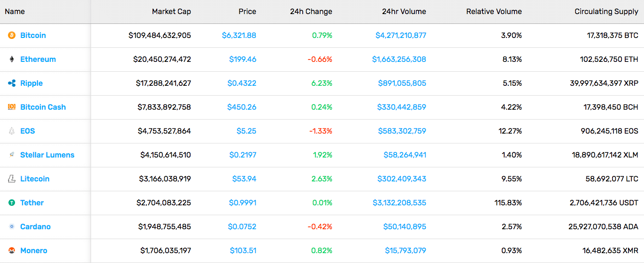The image size is (644, 263).
Task: Open the Stellar Lumens link
Action: click(47, 155)
